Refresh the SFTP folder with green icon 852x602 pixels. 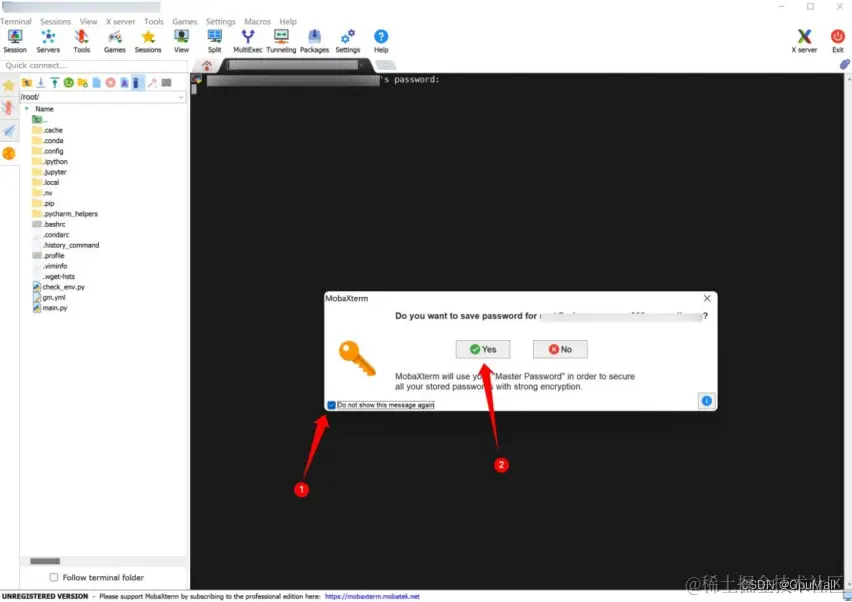[68, 83]
